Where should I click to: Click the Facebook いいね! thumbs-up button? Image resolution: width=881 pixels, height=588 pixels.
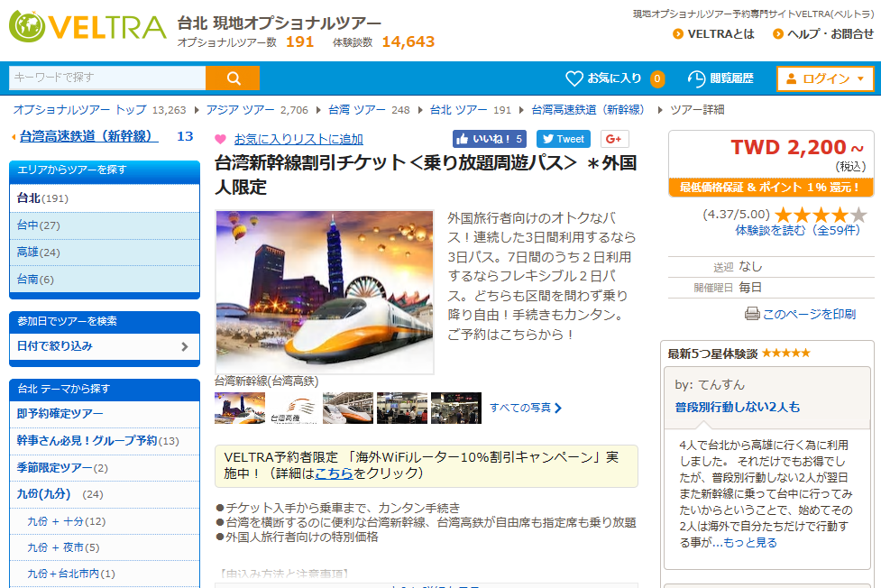point(489,139)
